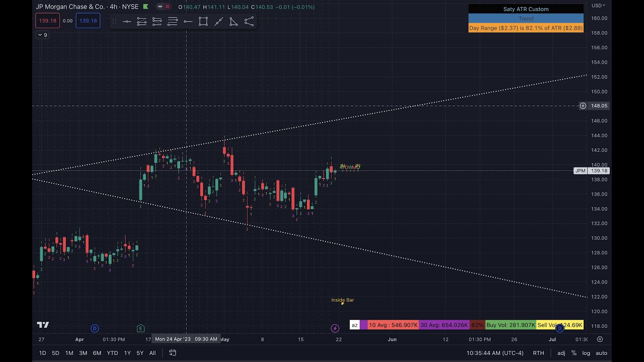Expand the collapsed indicators legend showing 9
Screen dimensions: 644x362
click(x=42, y=35)
